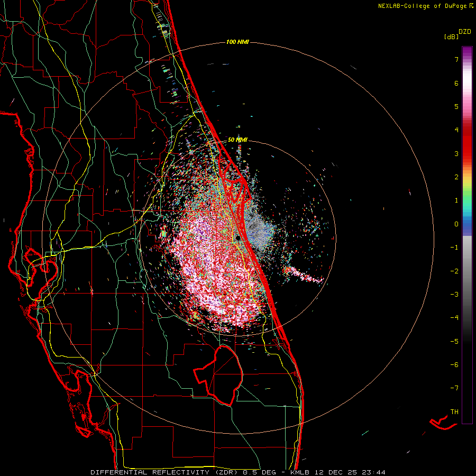The image size is (476, 476).
Task: Click the 0.5 DEG elevation text
Action: click(x=260, y=472)
